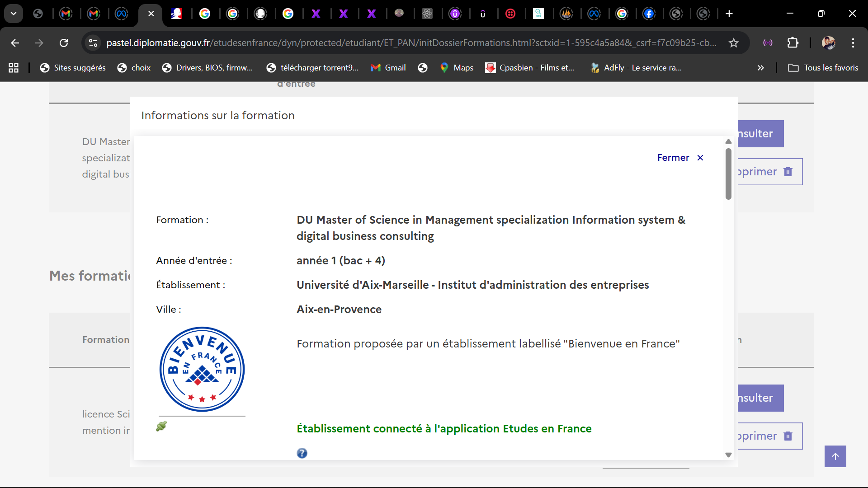Open the Chrome apps grid icon

[x=14, y=68]
